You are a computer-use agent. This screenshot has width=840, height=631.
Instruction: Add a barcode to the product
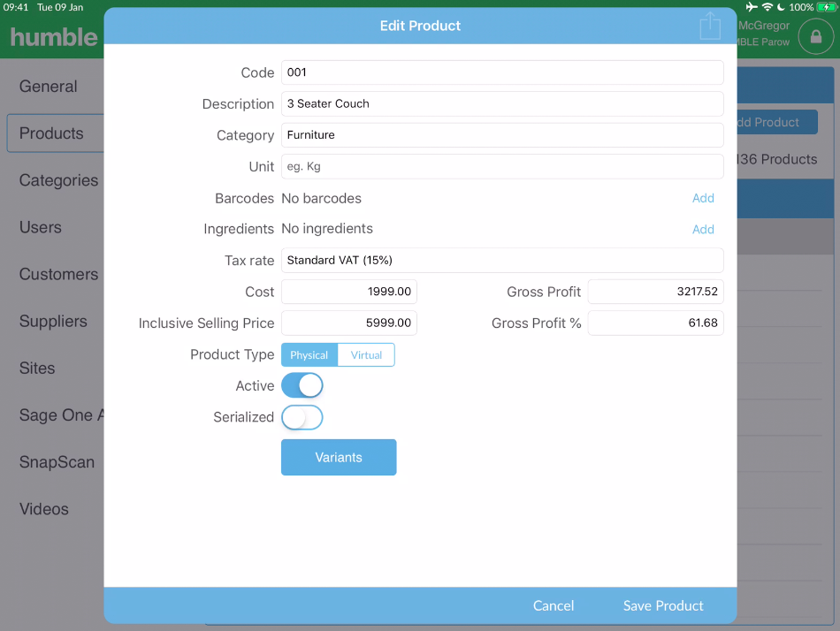pyautogui.click(x=703, y=198)
